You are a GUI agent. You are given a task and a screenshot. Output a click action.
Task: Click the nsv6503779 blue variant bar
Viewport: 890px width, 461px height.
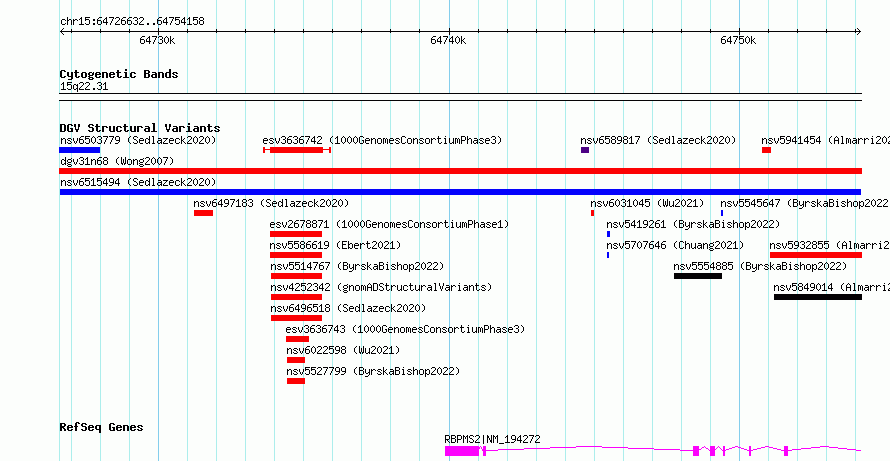click(x=79, y=150)
